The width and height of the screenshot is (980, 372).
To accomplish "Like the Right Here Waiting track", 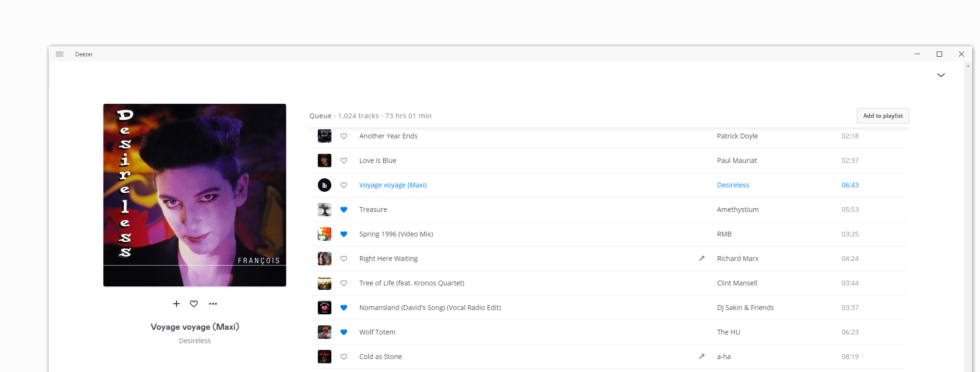I will [x=344, y=259].
